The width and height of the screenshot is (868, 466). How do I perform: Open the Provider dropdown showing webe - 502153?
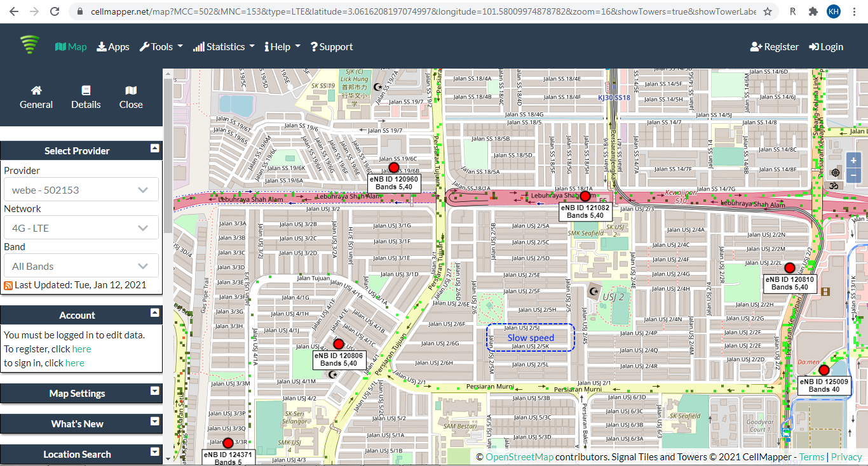[81, 190]
